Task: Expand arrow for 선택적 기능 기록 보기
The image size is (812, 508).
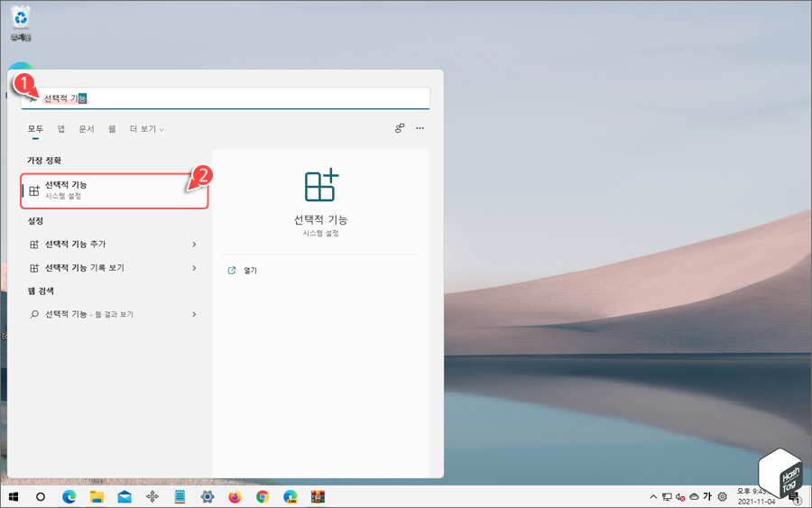Action: point(194,268)
